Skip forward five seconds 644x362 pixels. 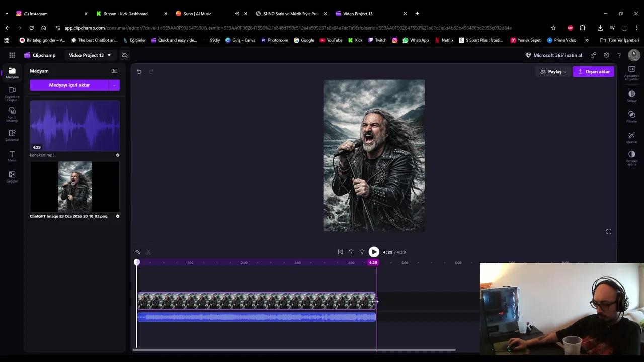coord(362,252)
